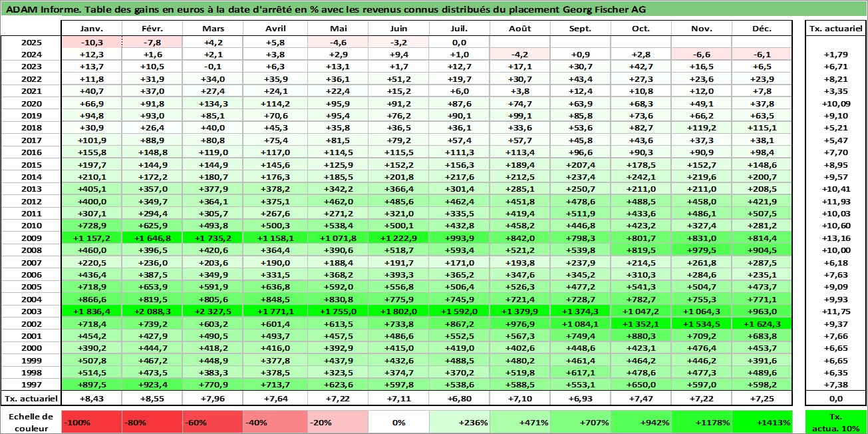Viewport: 868px width, 434px height.
Task: Select the 2025 row label
Action: (x=31, y=42)
